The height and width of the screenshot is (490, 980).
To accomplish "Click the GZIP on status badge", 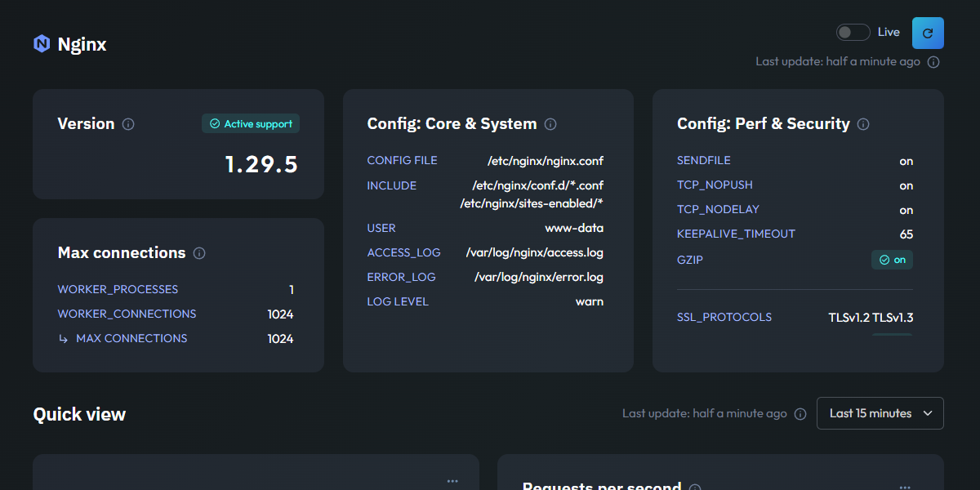I will click(892, 260).
